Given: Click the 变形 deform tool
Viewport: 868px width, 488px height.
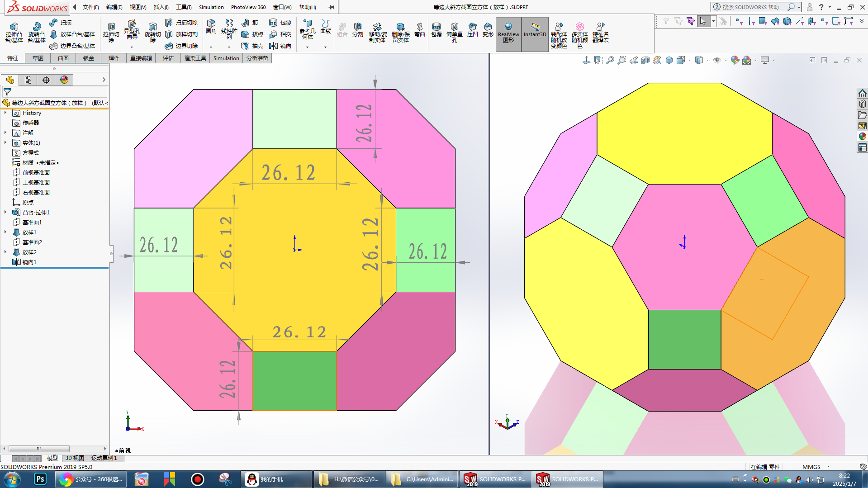Looking at the screenshot, I should [x=488, y=30].
